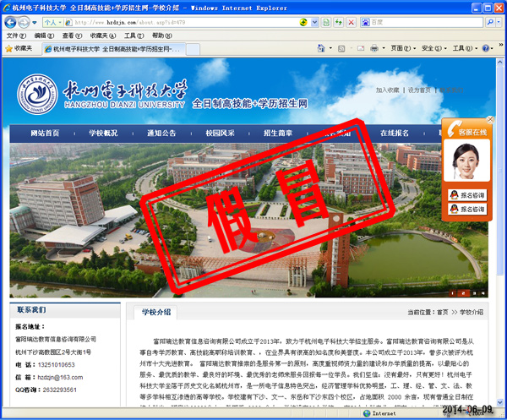Click the university round logo emblem
This screenshot has height=420, width=507.
(37, 95)
